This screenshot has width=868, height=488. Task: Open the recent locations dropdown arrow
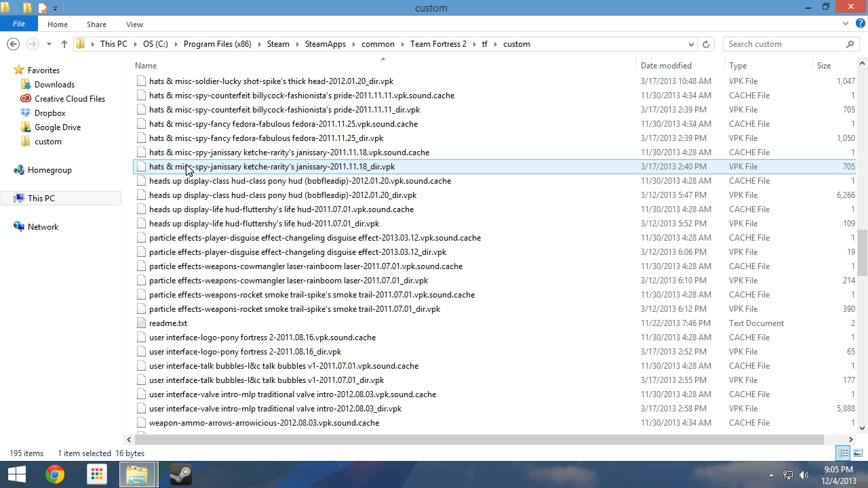pos(49,44)
